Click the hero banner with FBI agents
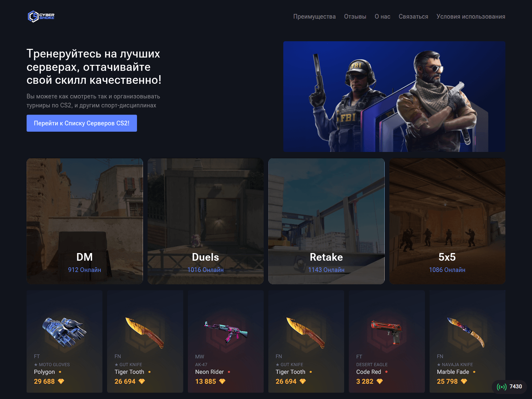532x399 pixels. [394, 96]
